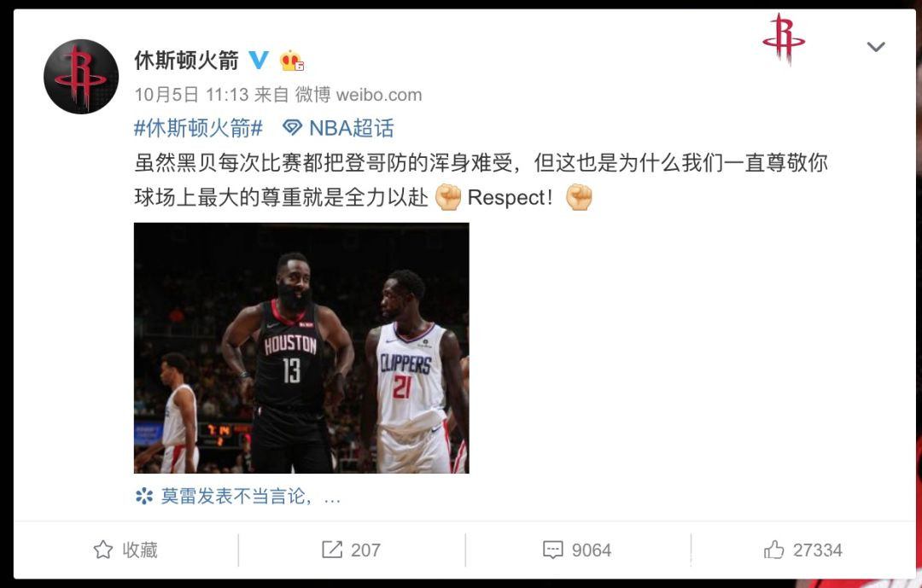Viewport: 922px width, 588px height.
Task: Click the star favorite icon
Action: [103, 550]
